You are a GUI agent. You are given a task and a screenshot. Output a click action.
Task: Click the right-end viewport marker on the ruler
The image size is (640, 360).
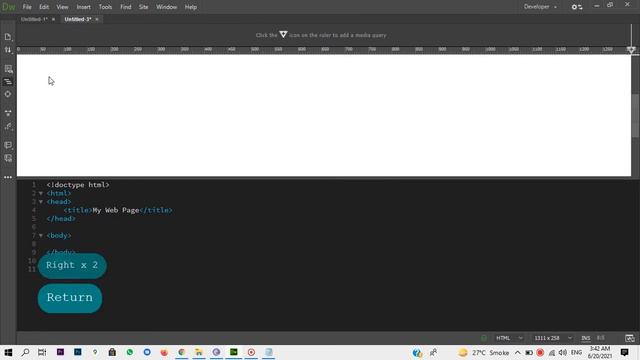point(631,50)
